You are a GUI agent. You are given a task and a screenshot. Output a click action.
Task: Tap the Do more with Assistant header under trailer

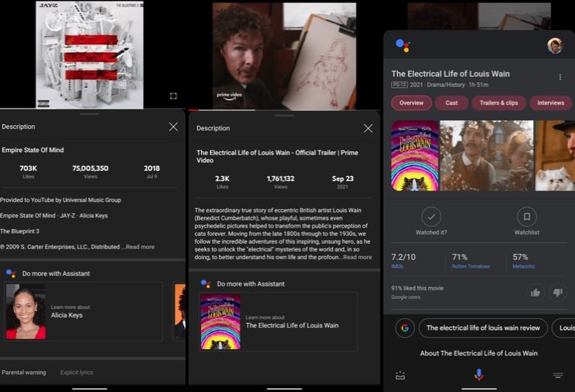click(x=251, y=284)
